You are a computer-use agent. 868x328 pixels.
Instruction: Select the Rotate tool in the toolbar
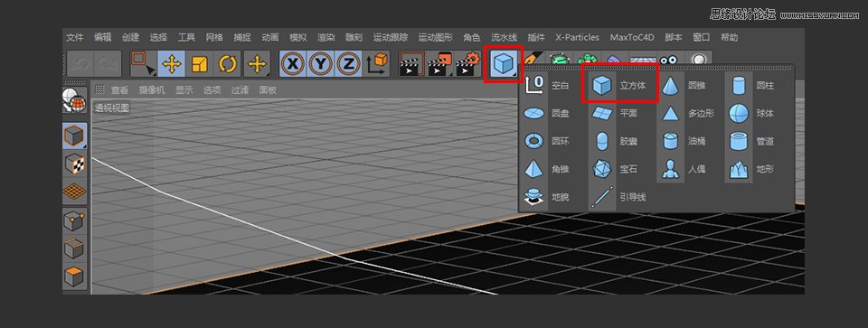[x=228, y=64]
